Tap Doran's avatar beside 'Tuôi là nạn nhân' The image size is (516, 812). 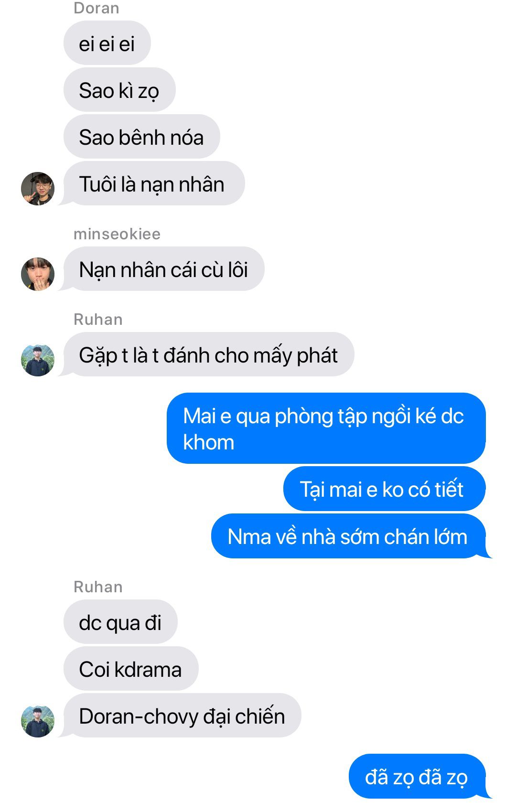click(x=38, y=189)
